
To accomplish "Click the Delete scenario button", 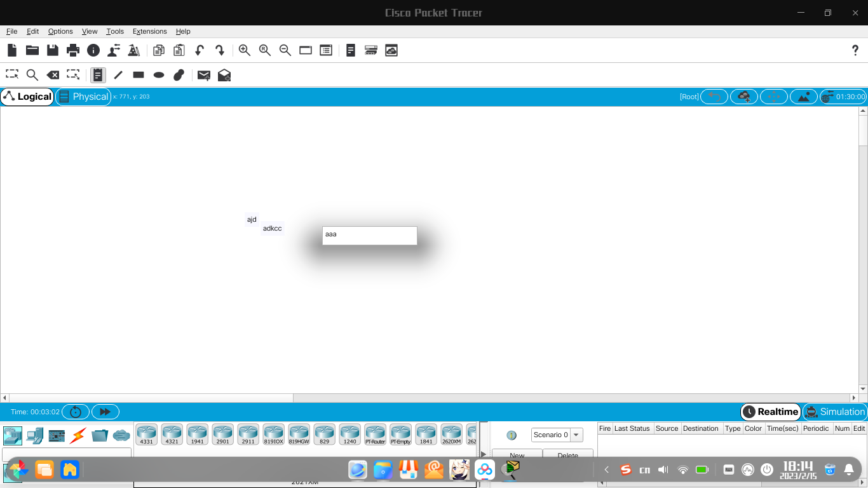I will point(567,455).
